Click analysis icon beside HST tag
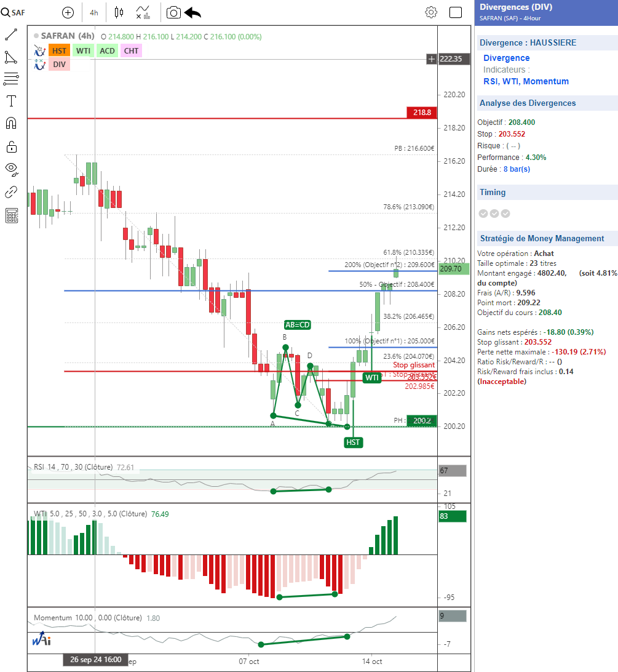Screen dimensions: 618x672 click(40, 51)
